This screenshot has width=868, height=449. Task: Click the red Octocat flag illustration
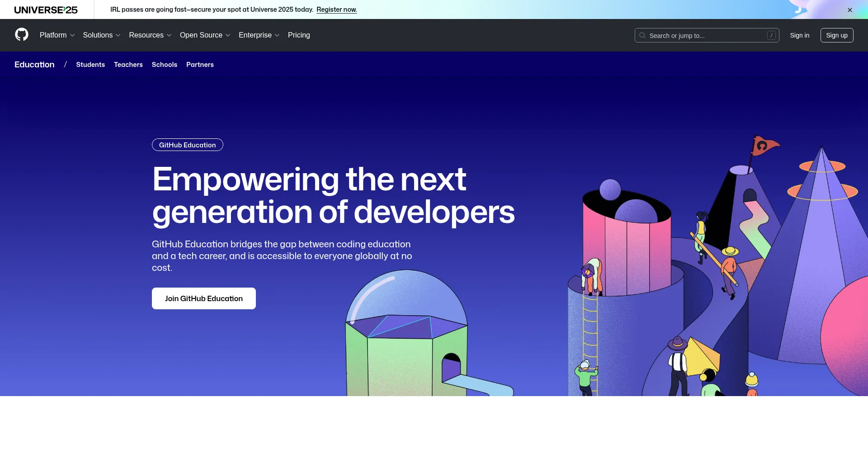[765, 146]
